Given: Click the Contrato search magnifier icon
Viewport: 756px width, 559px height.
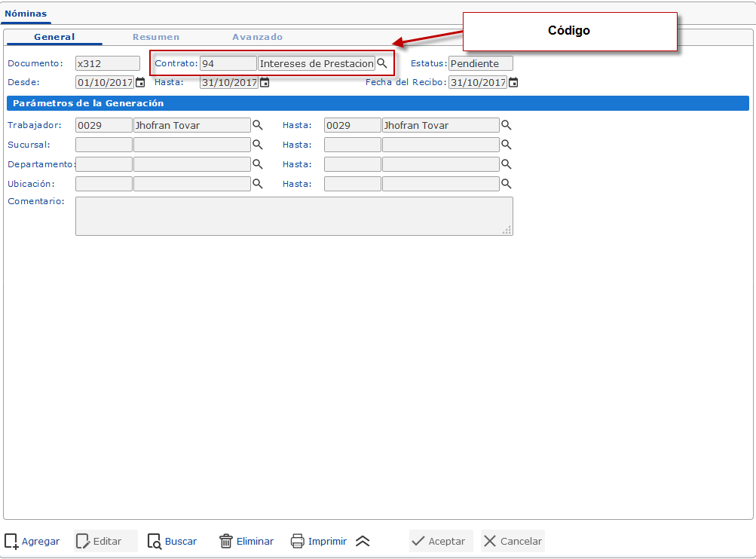Looking at the screenshot, I should point(382,64).
